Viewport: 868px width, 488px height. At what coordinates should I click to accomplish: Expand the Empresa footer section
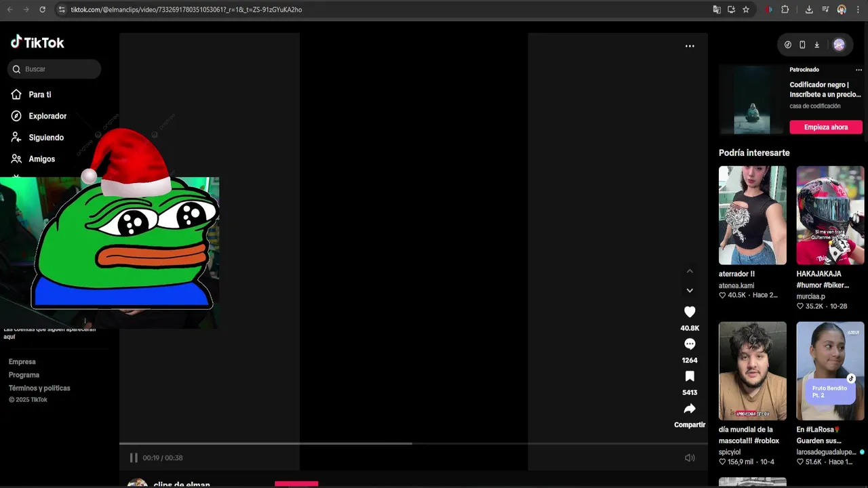pyautogui.click(x=22, y=362)
